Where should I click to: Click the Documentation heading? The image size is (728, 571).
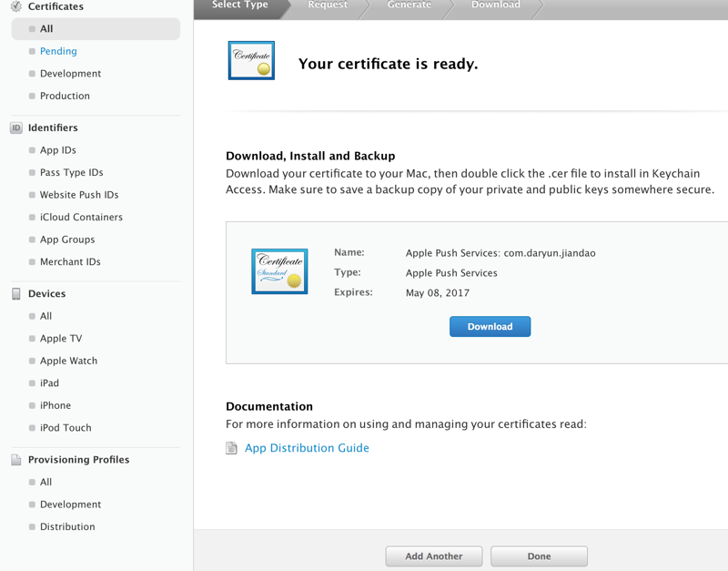tap(269, 406)
